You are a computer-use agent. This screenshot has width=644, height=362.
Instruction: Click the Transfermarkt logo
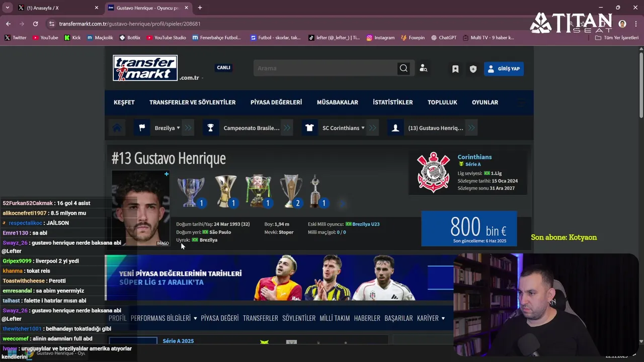point(145,68)
